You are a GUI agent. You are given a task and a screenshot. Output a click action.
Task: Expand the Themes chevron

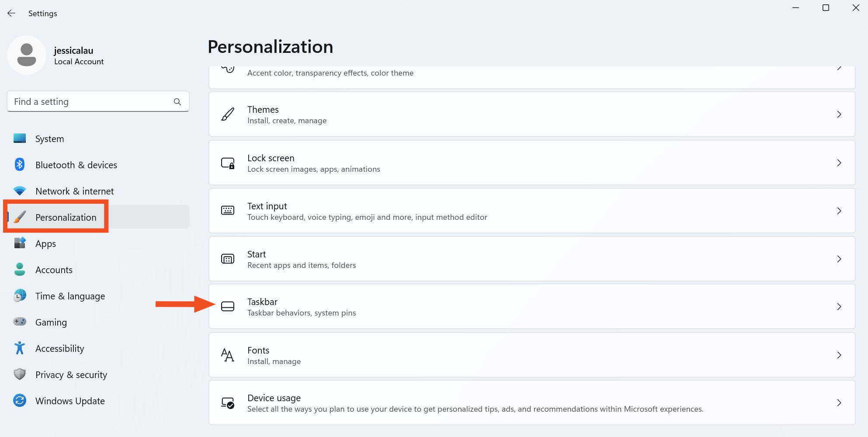point(839,114)
